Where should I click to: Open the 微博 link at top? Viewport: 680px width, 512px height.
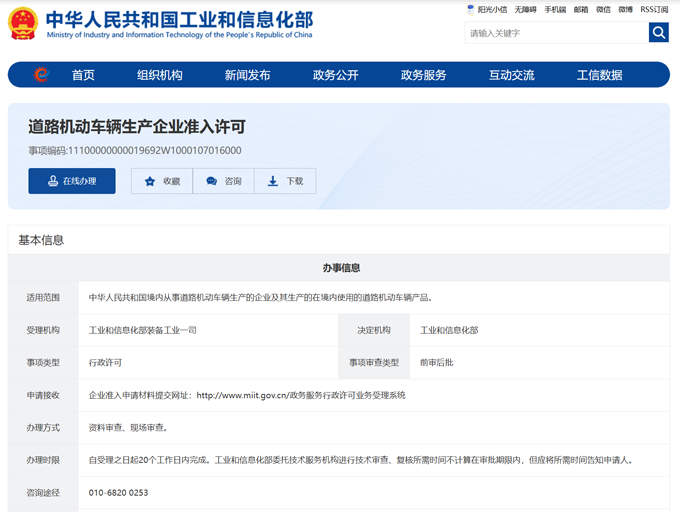(x=625, y=10)
